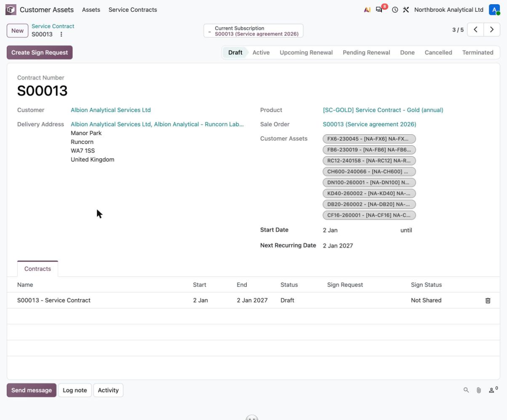Click asset tag CH600-240066
Image resolution: width=507 pixels, height=420 pixels.
369,172
